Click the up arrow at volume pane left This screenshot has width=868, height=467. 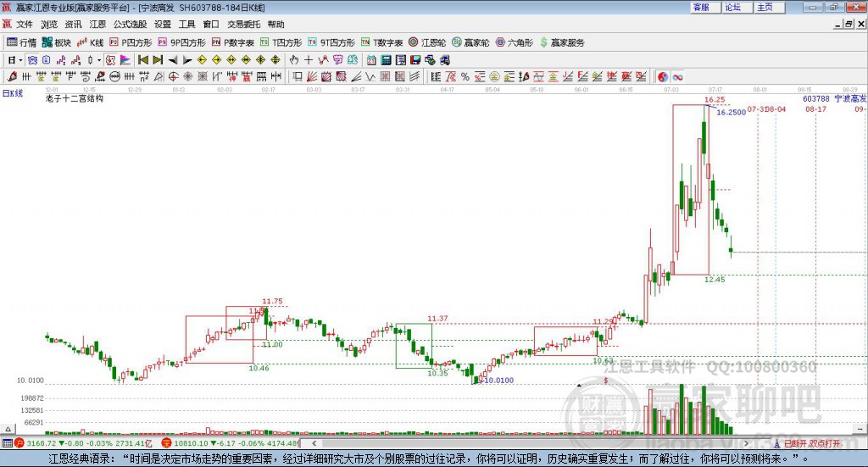tap(8, 429)
